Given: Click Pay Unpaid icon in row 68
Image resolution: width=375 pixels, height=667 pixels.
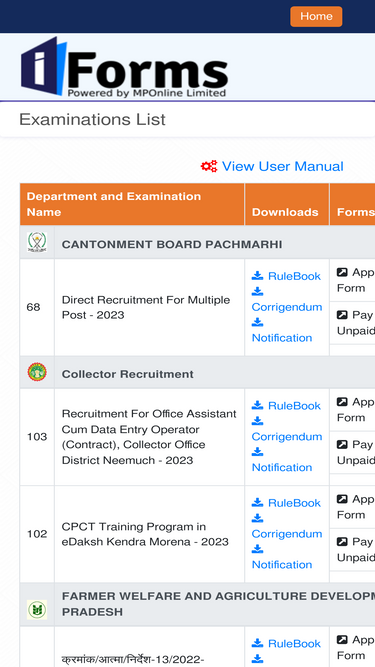Looking at the screenshot, I should [x=342, y=315].
